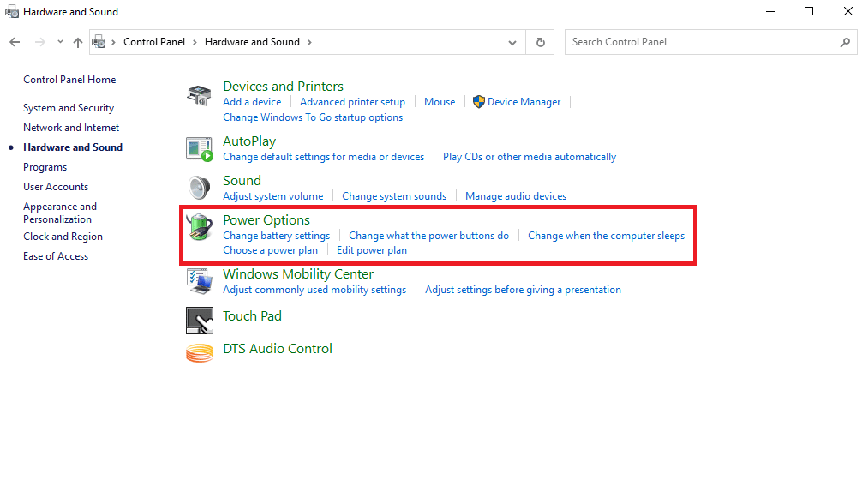Click Adjust commonly used mobility settings
This screenshot has width=868, height=498.
coord(314,290)
